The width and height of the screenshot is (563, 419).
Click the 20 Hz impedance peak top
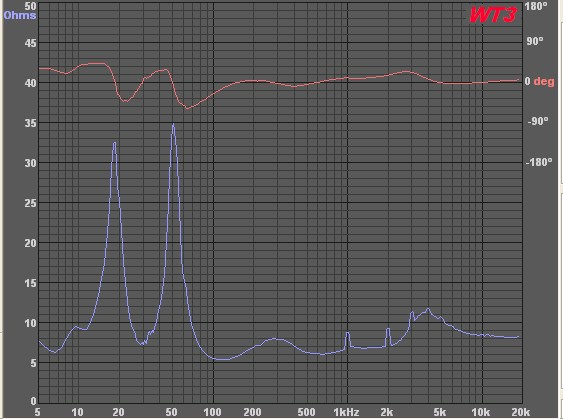(115, 143)
